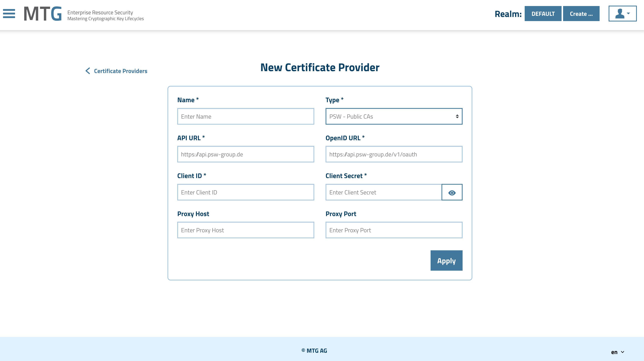Go back via Certificate Providers link
This screenshot has width=644, height=361.
pyautogui.click(x=120, y=71)
